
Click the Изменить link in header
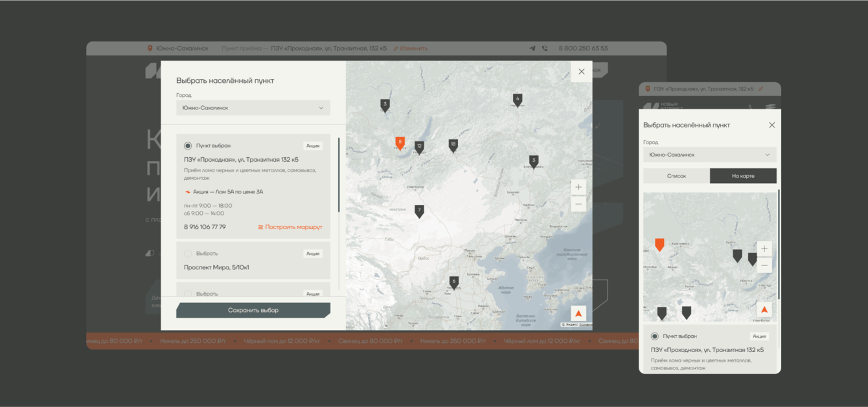[x=414, y=49]
